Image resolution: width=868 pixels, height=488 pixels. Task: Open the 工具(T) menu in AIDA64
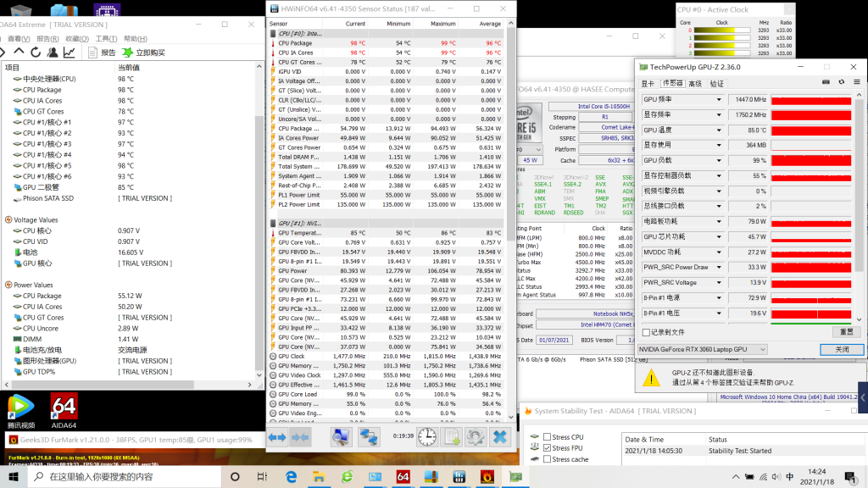coord(106,38)
